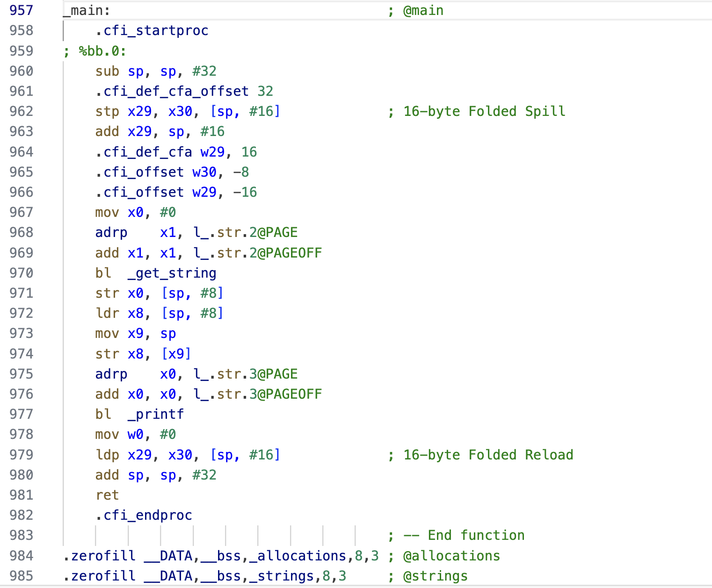The width and height of the screenshot is (712, 588).
Task: Select the 'ret' instruction
Action: (107, 495)
